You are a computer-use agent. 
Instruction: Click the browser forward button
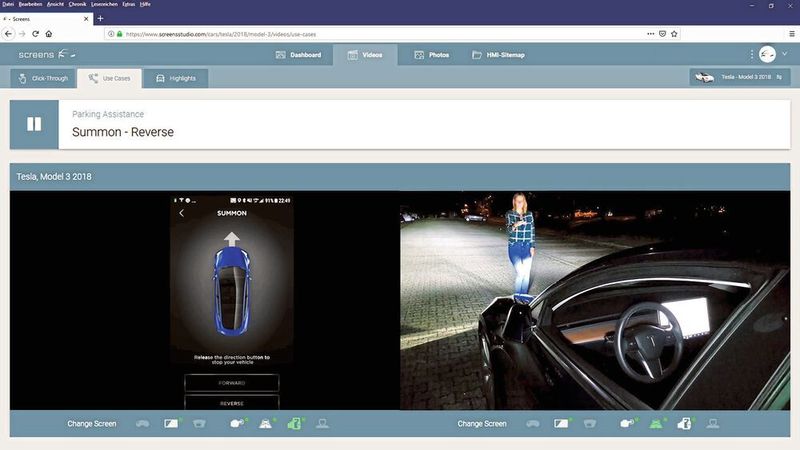[22, 34]
